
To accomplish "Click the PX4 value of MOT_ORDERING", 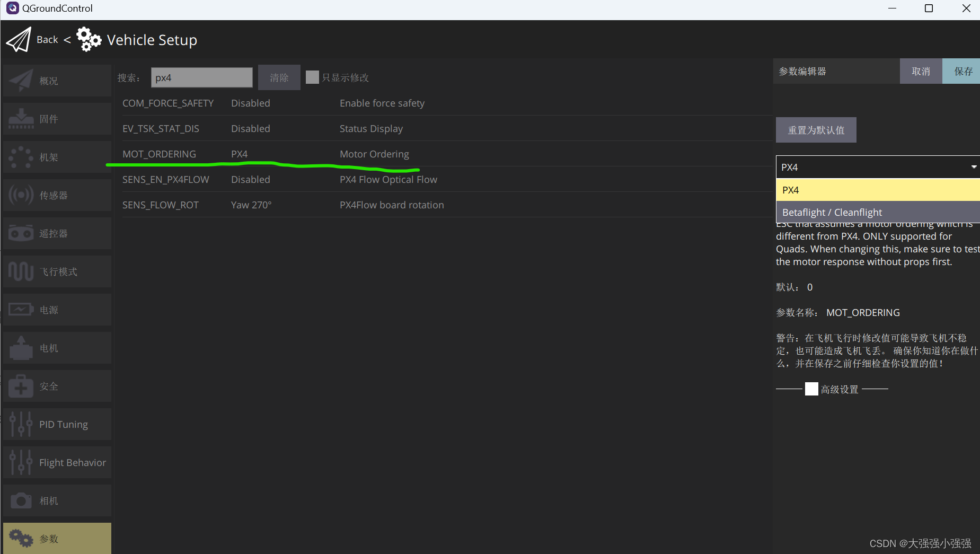I will [x=240, y=154].
